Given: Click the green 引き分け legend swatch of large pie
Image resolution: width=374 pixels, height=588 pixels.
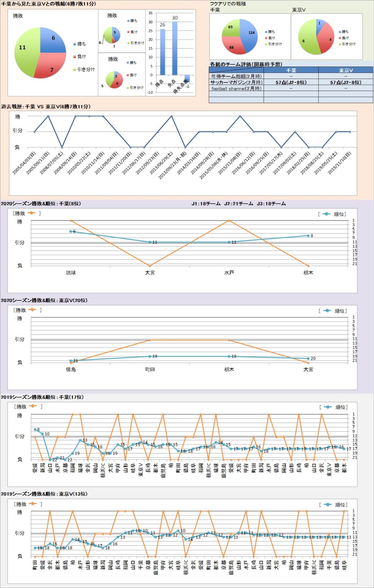Looking at the screenshot, I should click(74, 69).
